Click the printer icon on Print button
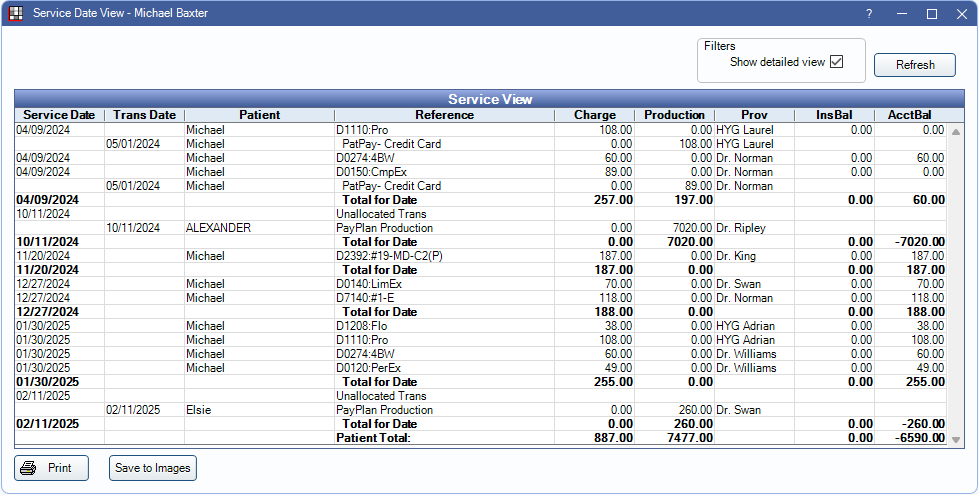This screenshot has width=979, height=495. [x=29, y=468]
